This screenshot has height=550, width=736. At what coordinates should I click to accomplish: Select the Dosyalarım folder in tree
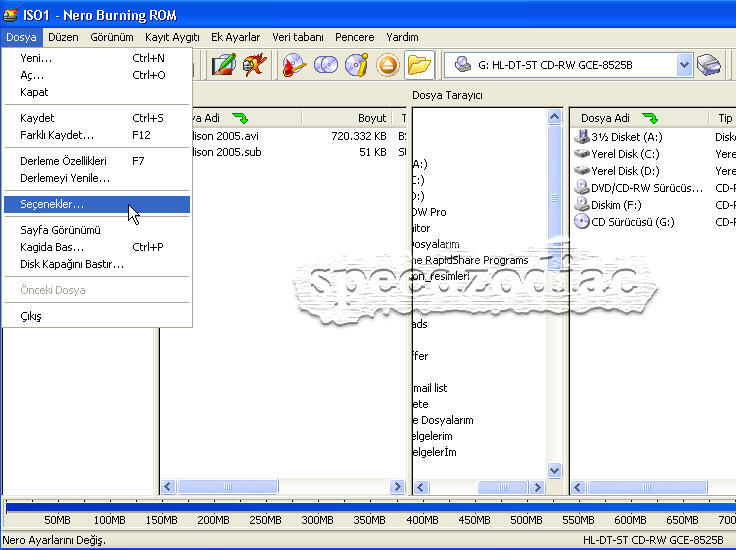coord(444,420)
